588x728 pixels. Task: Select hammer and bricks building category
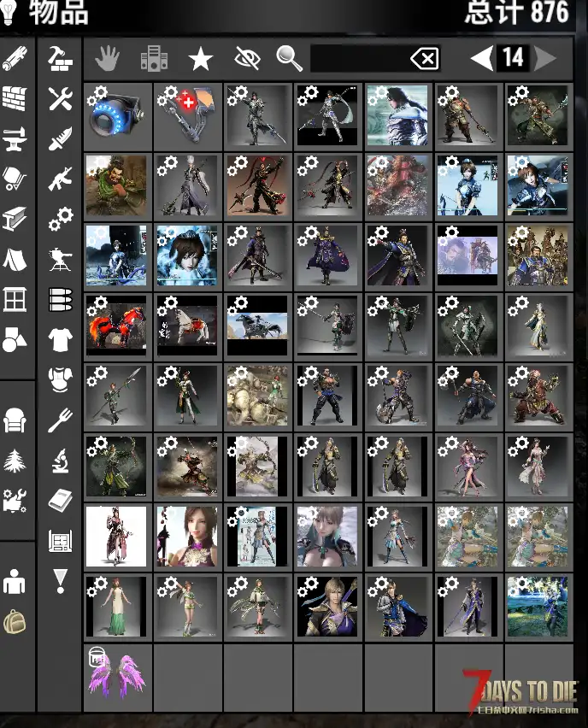click(61, 58)
